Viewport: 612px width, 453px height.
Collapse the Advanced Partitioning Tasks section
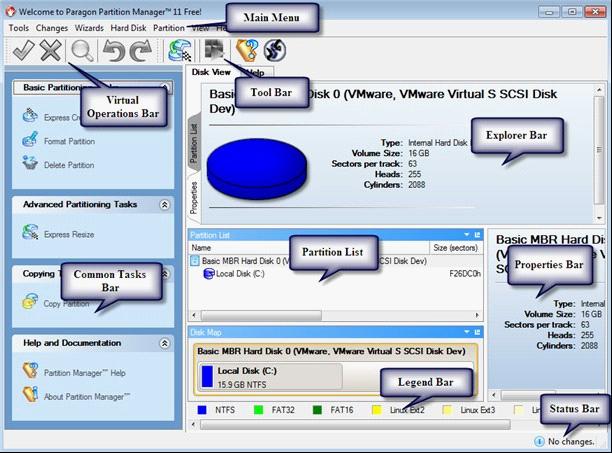coord(164,204)
